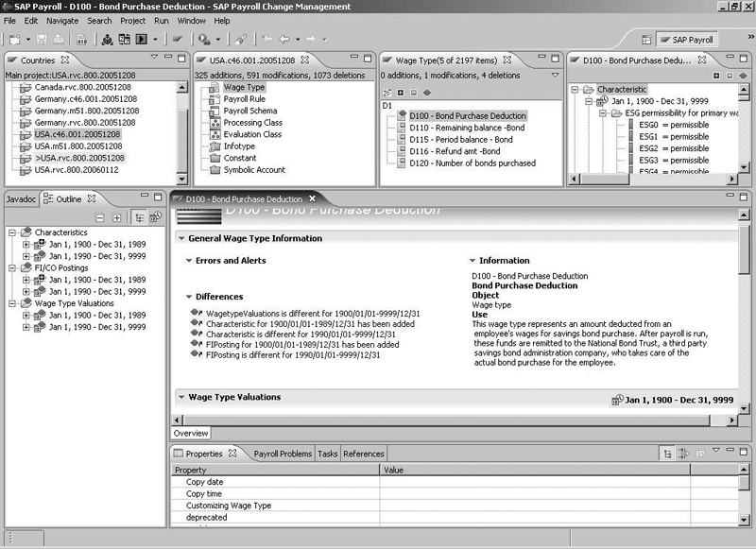This screenshot has width=756, height=549.
Task: Click diamond icon in D100 characteristic view toolbar
Action: [743, 76]
